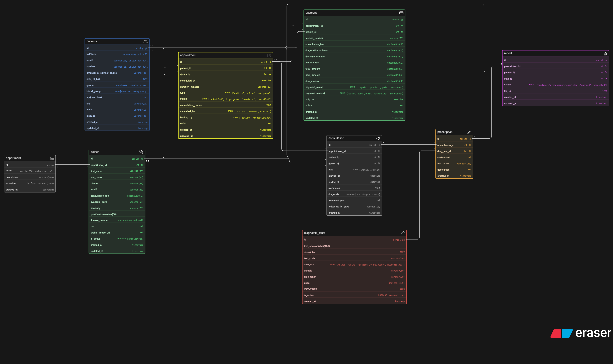Click the pencil icon on prescription table
613x364 pixels.
click(469, 132)
